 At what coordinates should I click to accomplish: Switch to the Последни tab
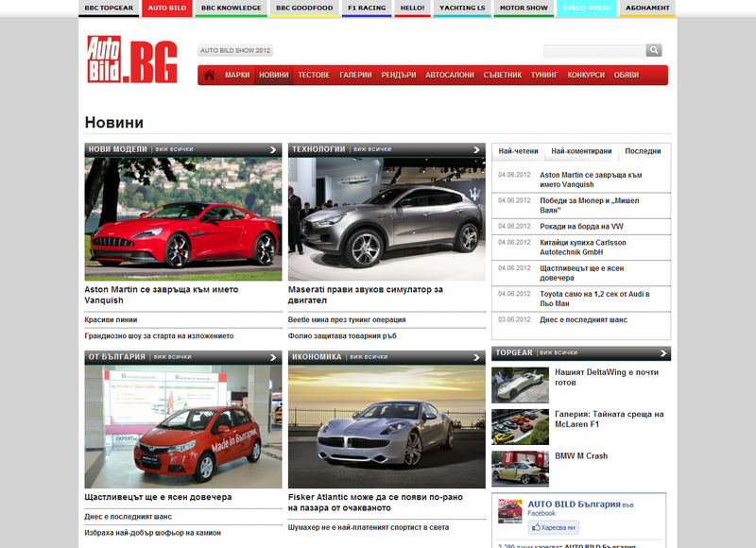643,151
